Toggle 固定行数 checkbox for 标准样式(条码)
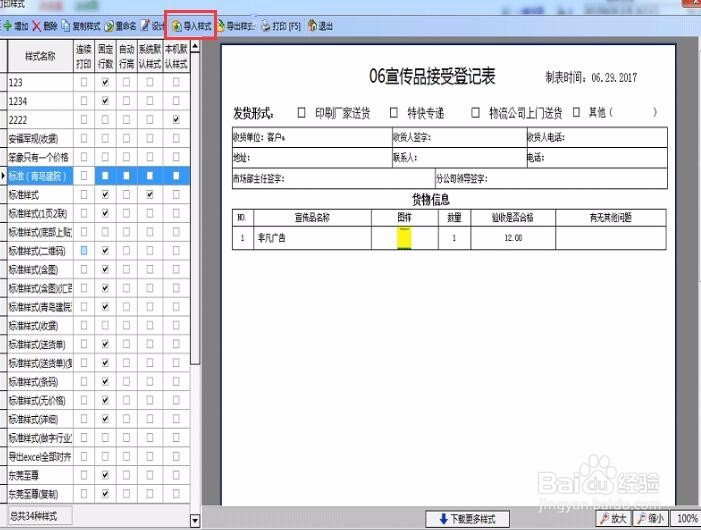This screenshot has height=530, width=701. click(105, 382)
